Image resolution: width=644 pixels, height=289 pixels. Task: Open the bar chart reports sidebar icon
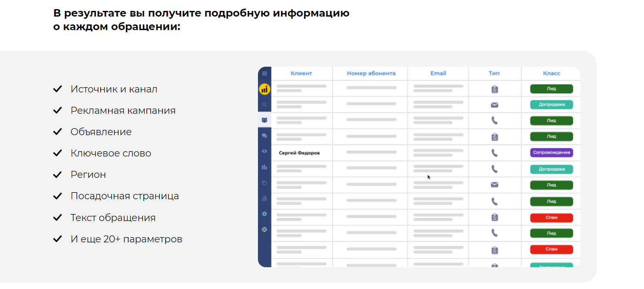(x=264, y=167)
